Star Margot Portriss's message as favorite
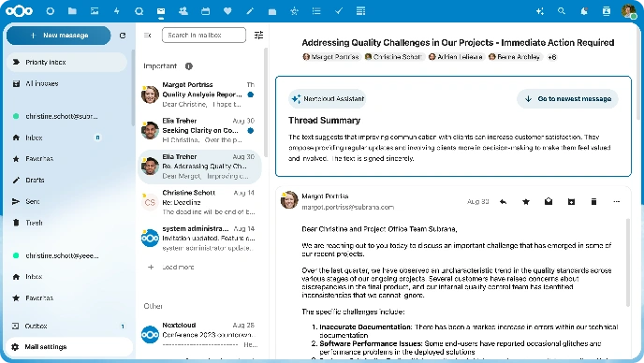This screenshot has height=363, width=644. pyautogui.click(x=526, y=202)
